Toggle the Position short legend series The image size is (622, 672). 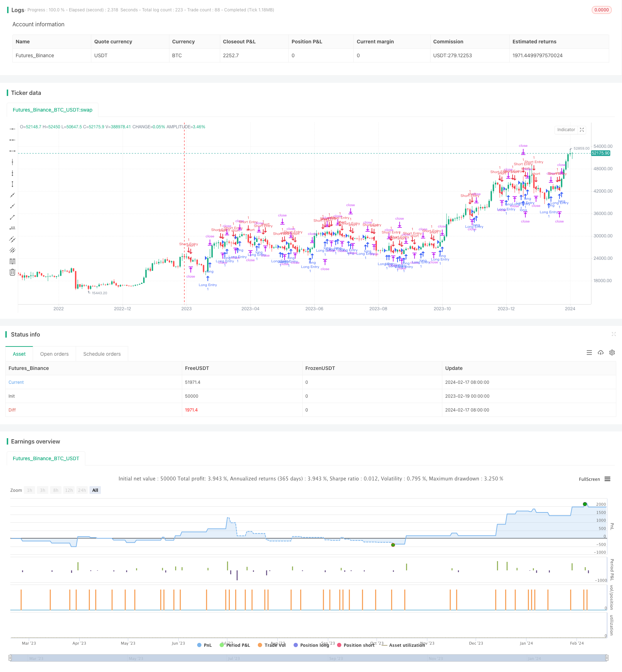[x=356, y=645]
